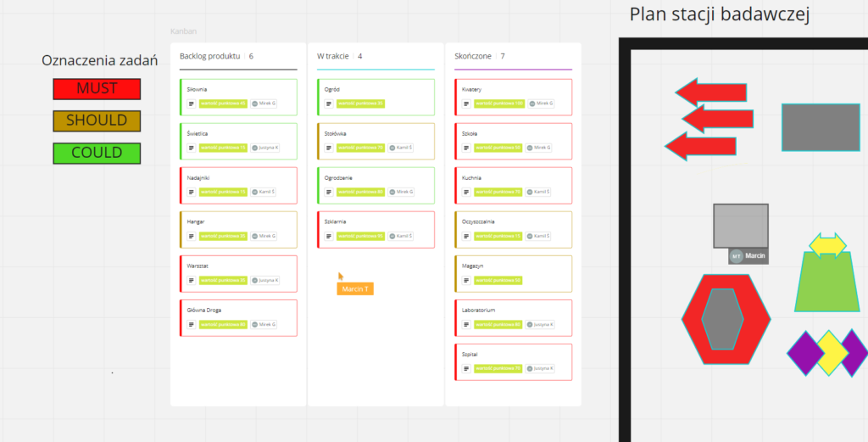Click points tag on Warsztat card

click(x=224, y=280)
